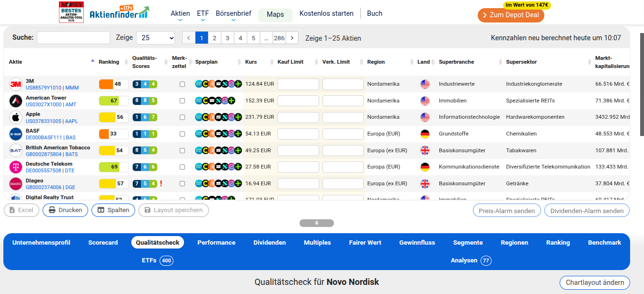Go to page 2 of results

215,38
